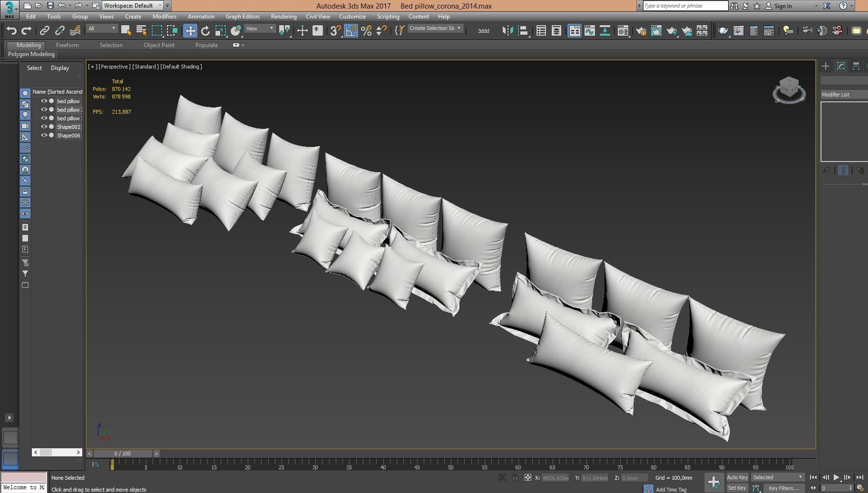This screenshot has width=868, height=493.
Task: Toggle Display Geometry filter in Scene Explorer
Action: pyautogui.click(x=25, y=93)
